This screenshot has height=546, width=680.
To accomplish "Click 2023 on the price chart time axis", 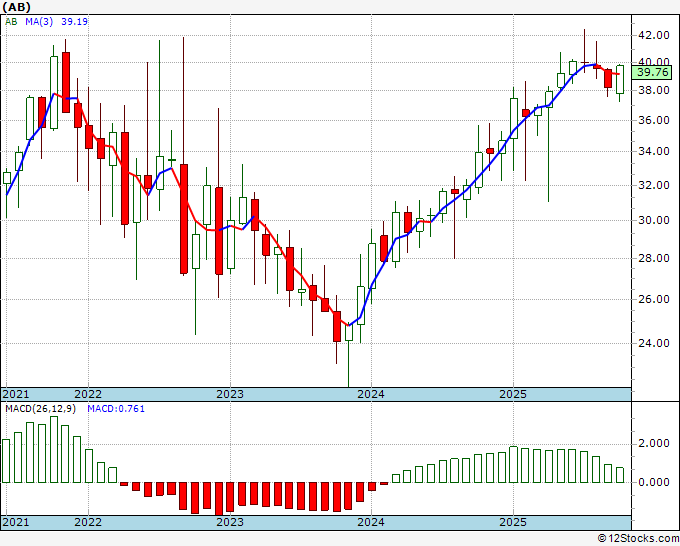I will tap(230, 394).
